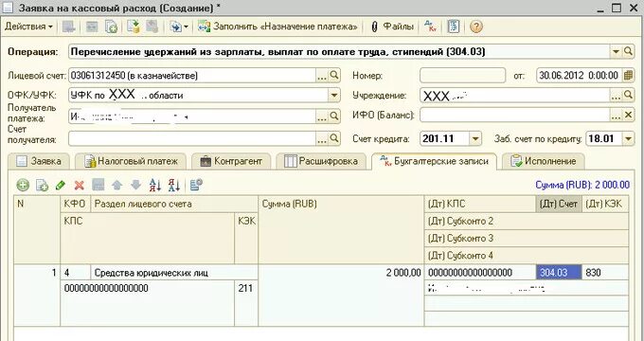Sort rows descending with the Z-A icon

coord(173,186)
